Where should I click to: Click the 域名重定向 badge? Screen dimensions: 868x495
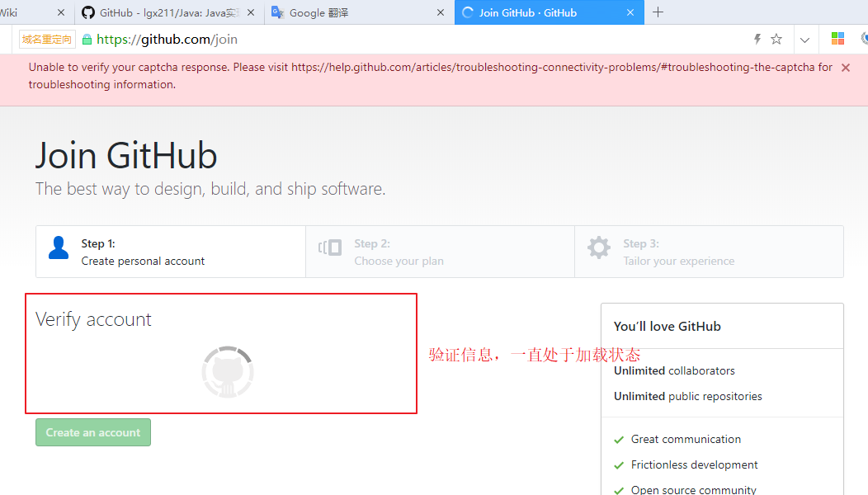tap(47, 40)
